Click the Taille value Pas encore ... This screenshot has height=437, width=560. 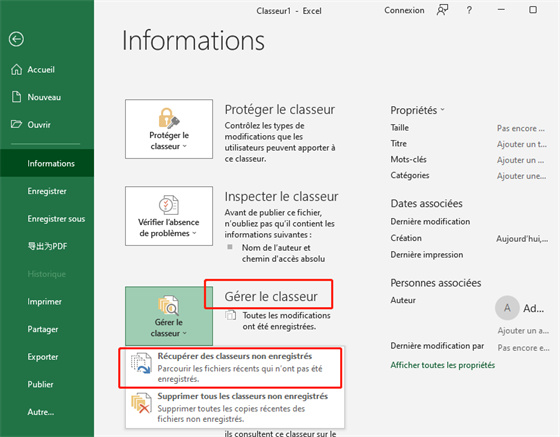pos(521,128)
